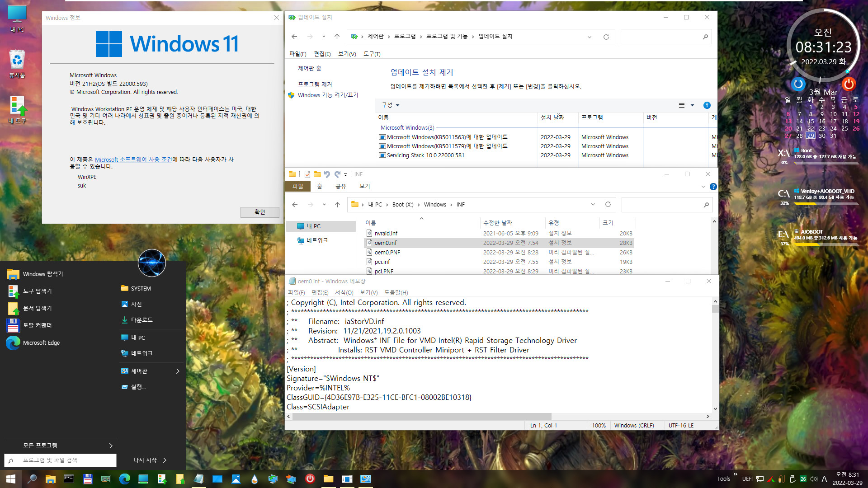The height and width of the screenshot is (488, 868).
Task: Launch Total Commander floppy icon on taskbar
Action: (x=88, y=479)
